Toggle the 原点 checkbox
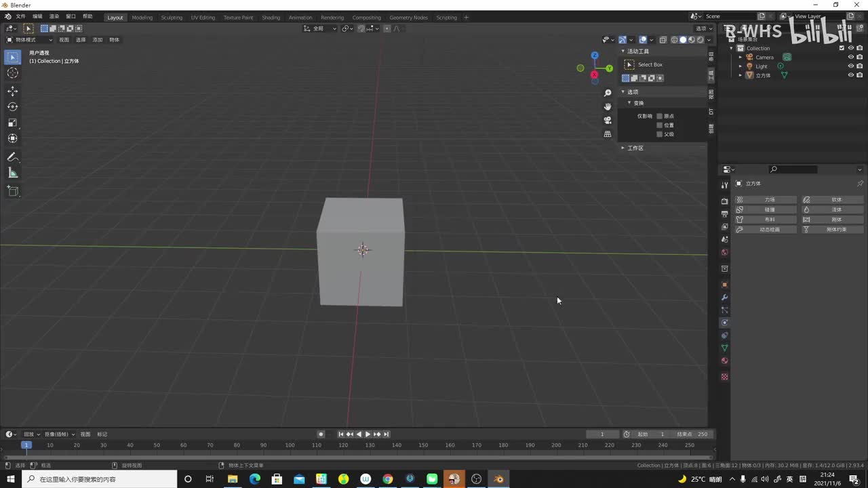 coord(659,116)
